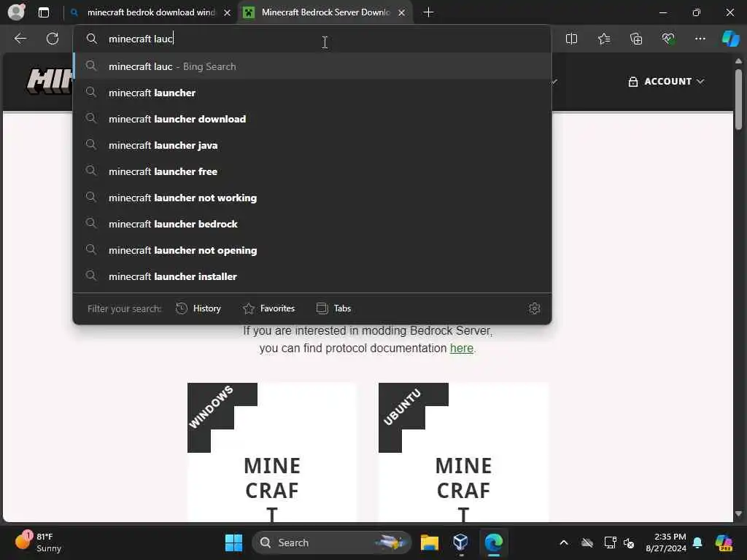Open protocol documentation 'here' link
Viewport: 747px width, 560px height.
pyautogui.click(x=461, y=348)
